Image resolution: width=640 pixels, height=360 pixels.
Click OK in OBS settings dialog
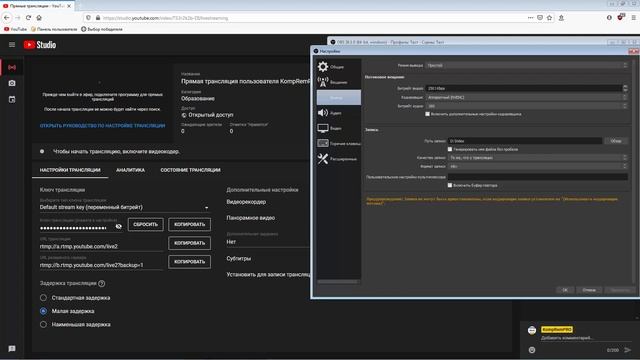point(565,290)
